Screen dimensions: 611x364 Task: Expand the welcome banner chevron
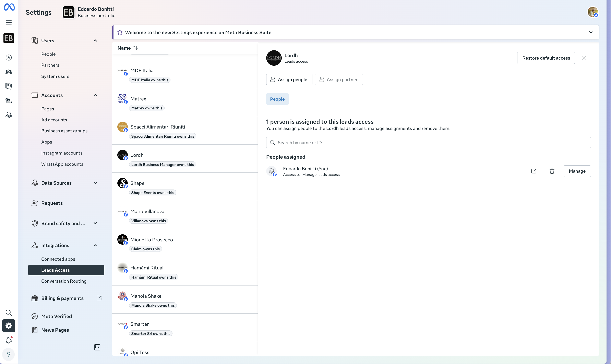(x=591, y=32)
